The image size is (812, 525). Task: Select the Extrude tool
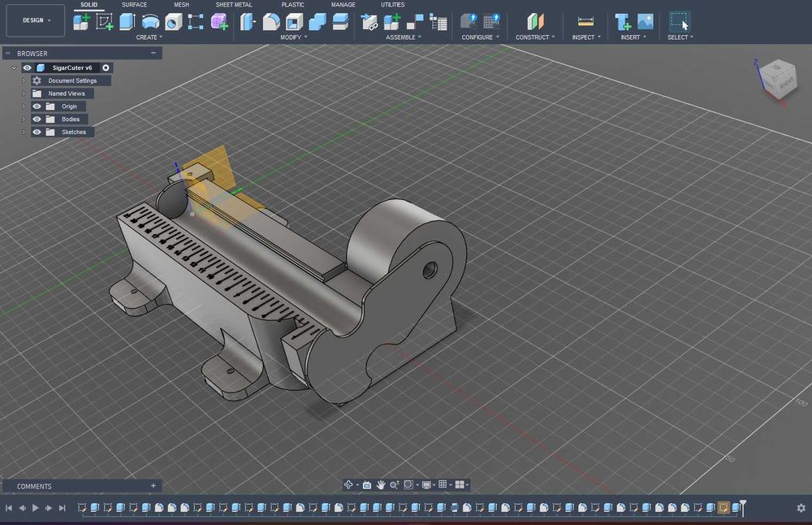(x=127, y=22)
